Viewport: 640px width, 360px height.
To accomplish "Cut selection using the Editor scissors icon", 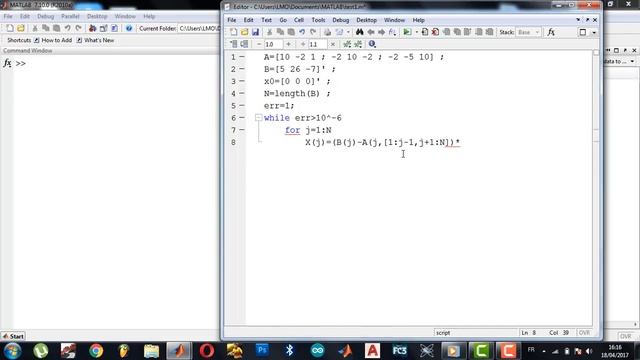I will click(269, 32).
